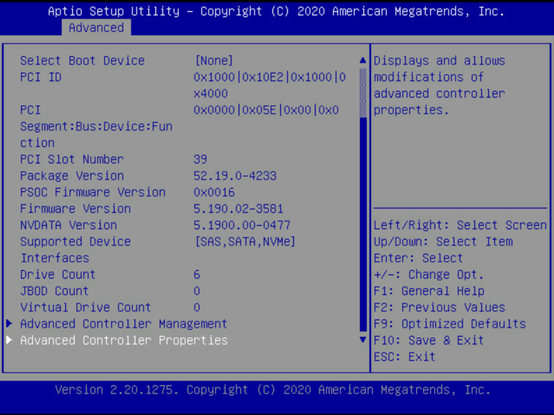Click the scroll up arrow icon
This screenshot has width=554, height=415.
(x=363, y=60)
